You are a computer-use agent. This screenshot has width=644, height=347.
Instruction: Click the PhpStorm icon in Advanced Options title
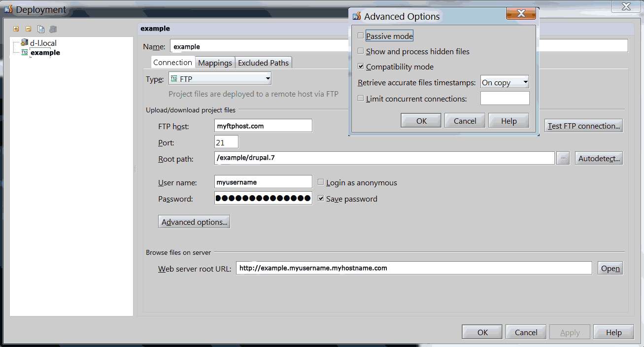[357, 16]
